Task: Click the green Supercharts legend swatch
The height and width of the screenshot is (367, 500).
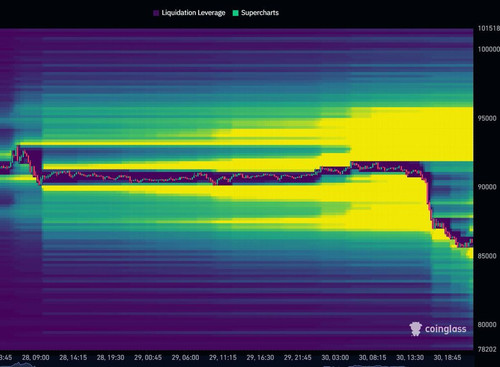Action: point(236,13)
